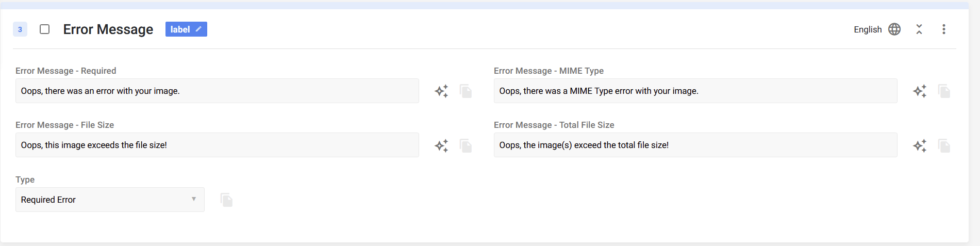Click AI sparkle icon for Required error message
This screenshot has height=246, width=980.
pyautogui.click(x=441, y=91)
